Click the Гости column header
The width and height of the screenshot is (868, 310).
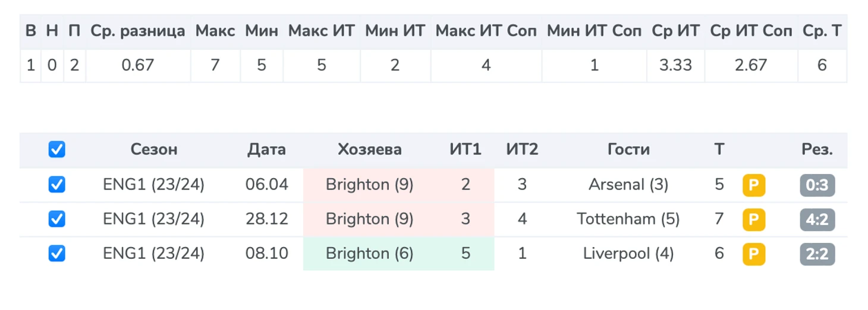pyautogui.click(x=628, y=150)
